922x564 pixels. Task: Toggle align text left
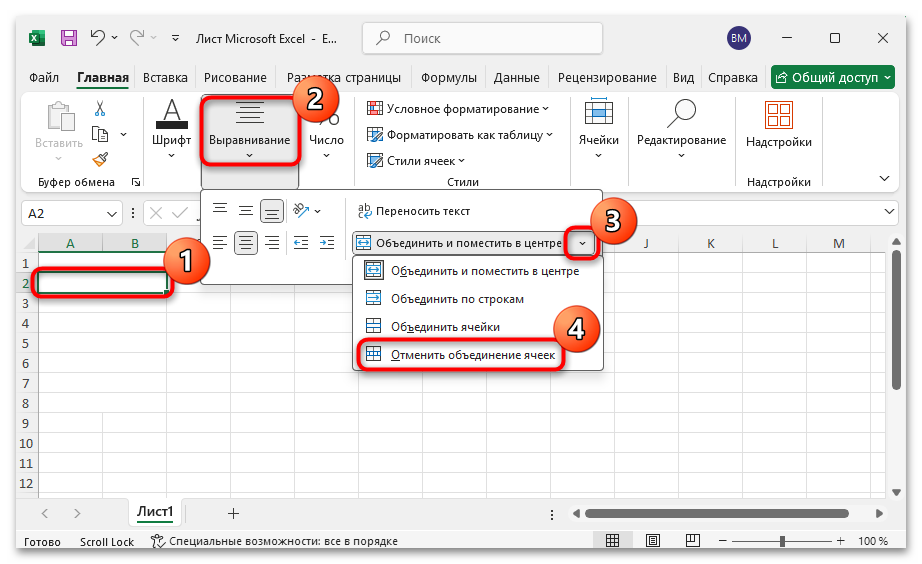(220, 242)
